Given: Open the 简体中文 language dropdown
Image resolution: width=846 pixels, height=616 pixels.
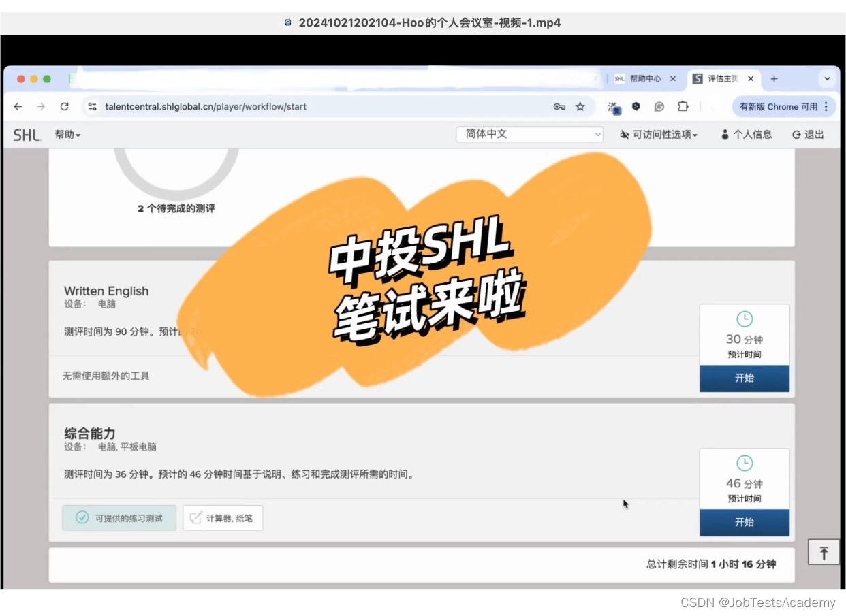Looking at the screenshot, I should coord(530,134).
